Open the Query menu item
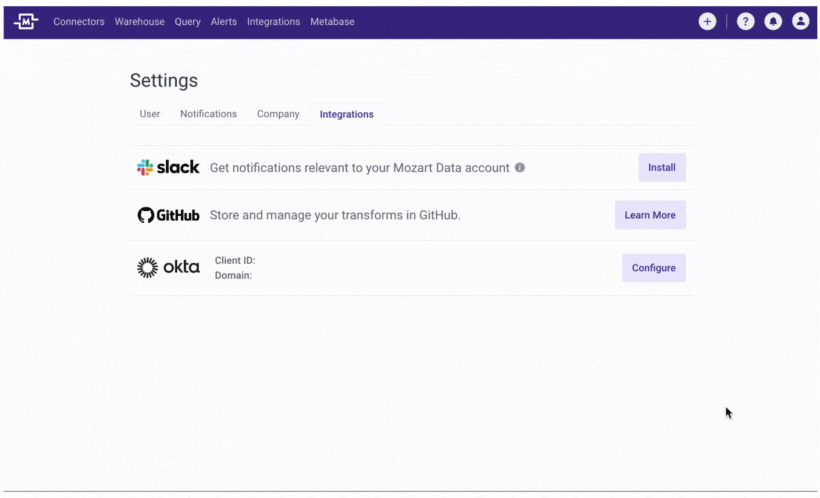The image size is (820, 498). [188, 21]
